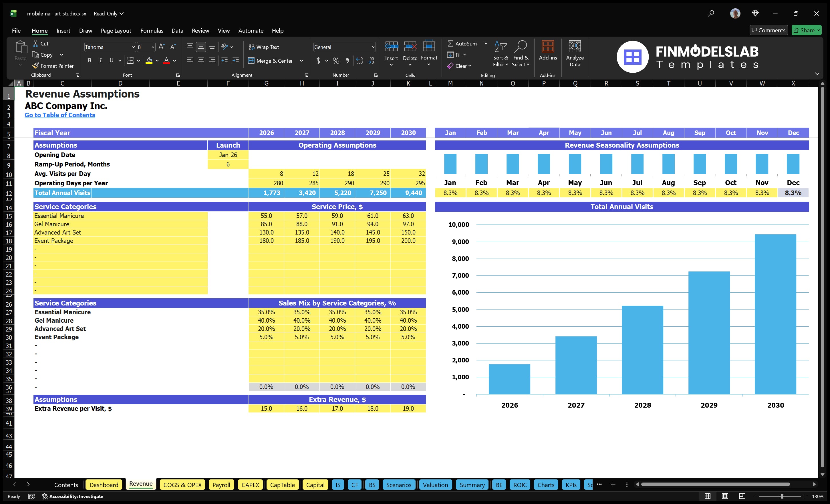Screen dimensions: 830x504
Task: Toggle italic formatting
Action: pyautogui.click(x=100, y=61)
